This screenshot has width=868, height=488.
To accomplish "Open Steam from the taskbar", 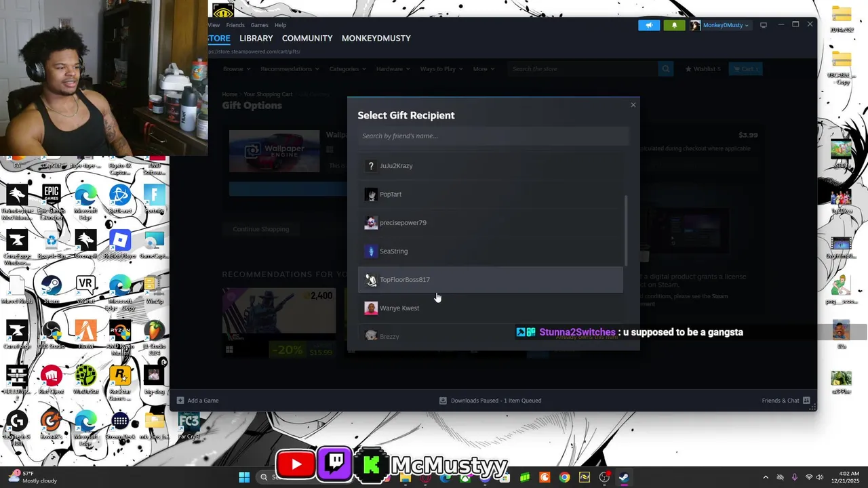I will coord(623,477).
